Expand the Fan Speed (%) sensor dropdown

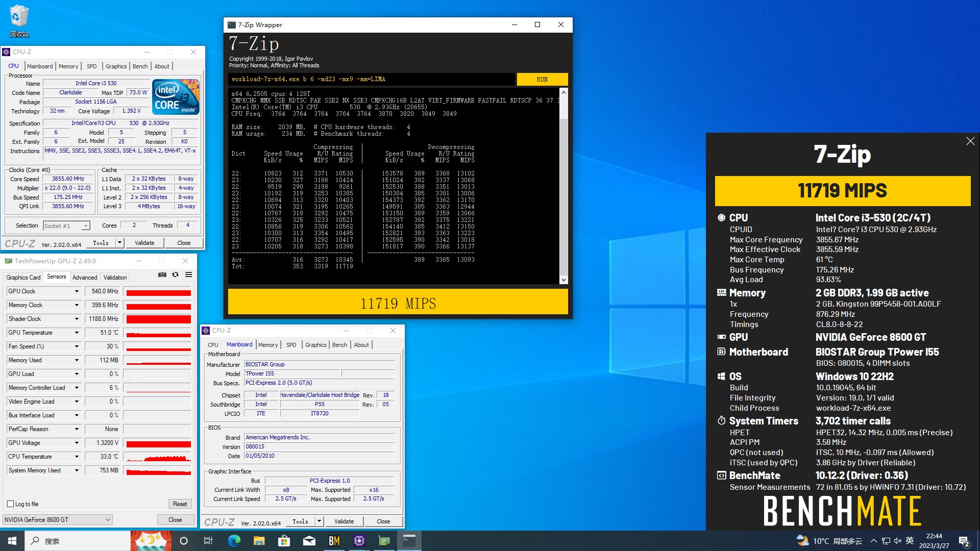[x=77, y=346]
